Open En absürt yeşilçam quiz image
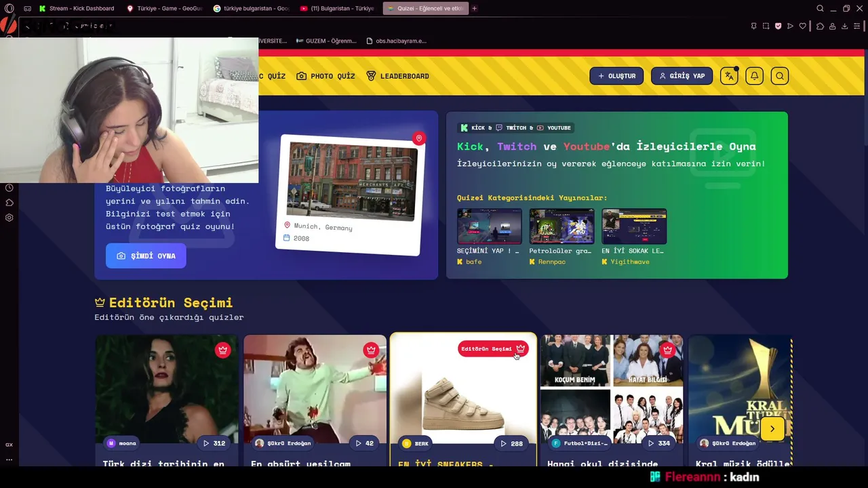This screenshot has width=868, height=488. [315, 388]
